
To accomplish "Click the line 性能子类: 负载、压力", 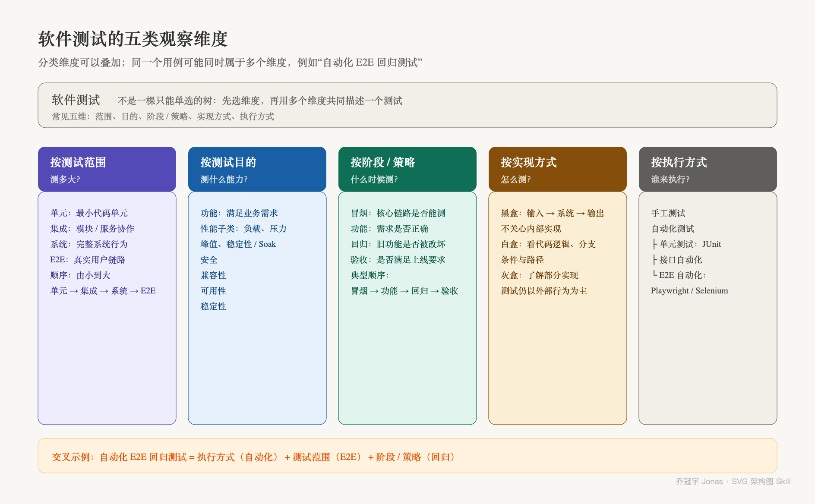I will tap(243, 229).
